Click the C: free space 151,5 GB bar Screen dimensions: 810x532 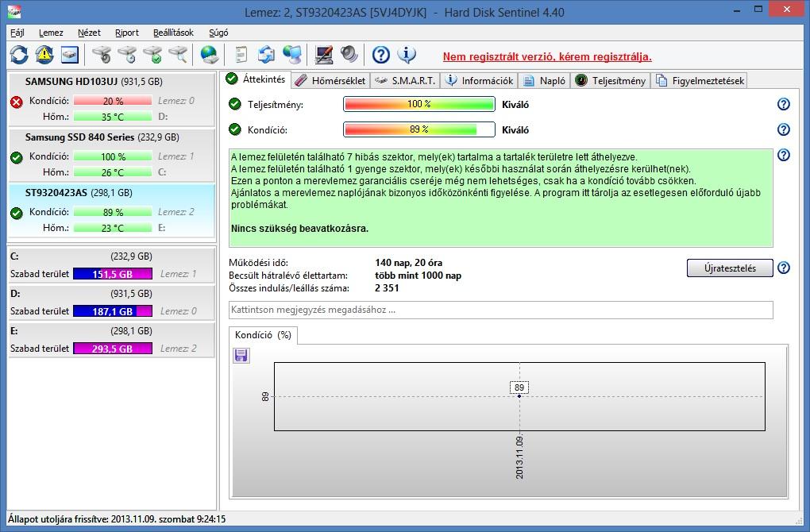click(113, 274)
